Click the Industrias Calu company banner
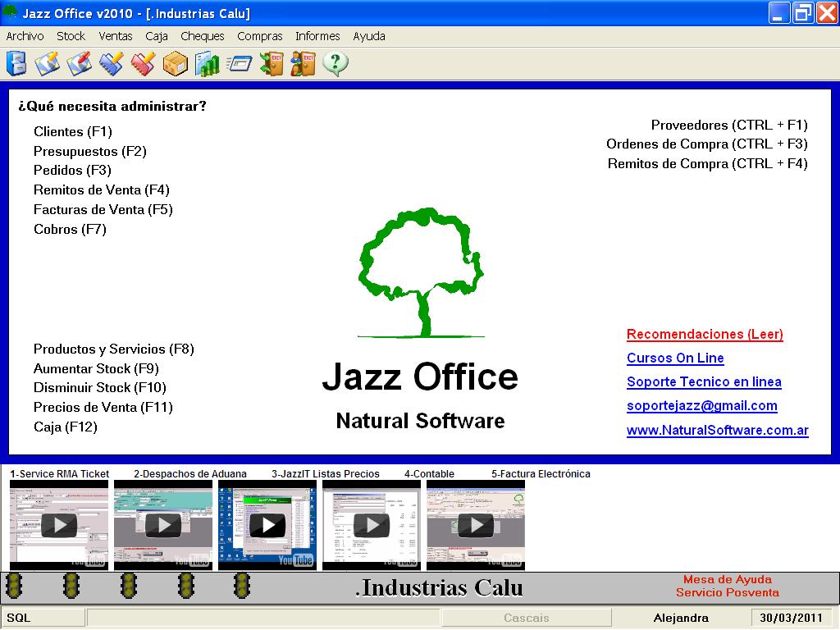The width and height of the screenshot is (840, 630). [439, 587]
